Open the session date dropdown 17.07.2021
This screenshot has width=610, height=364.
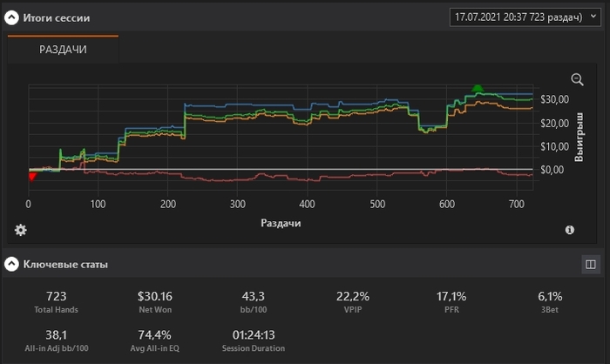pyautogui.click(x=525, y=17)
